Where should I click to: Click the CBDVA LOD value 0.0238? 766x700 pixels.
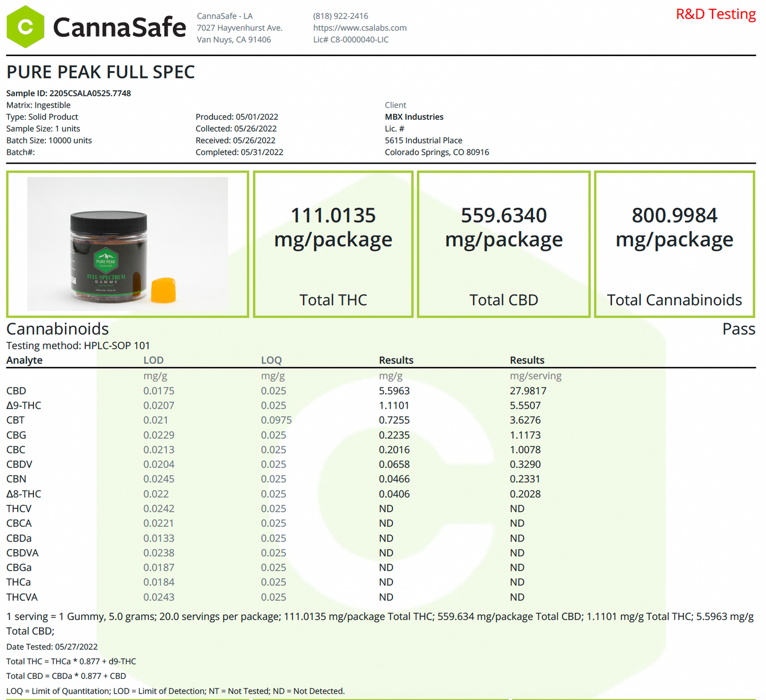tap(159, 553)
